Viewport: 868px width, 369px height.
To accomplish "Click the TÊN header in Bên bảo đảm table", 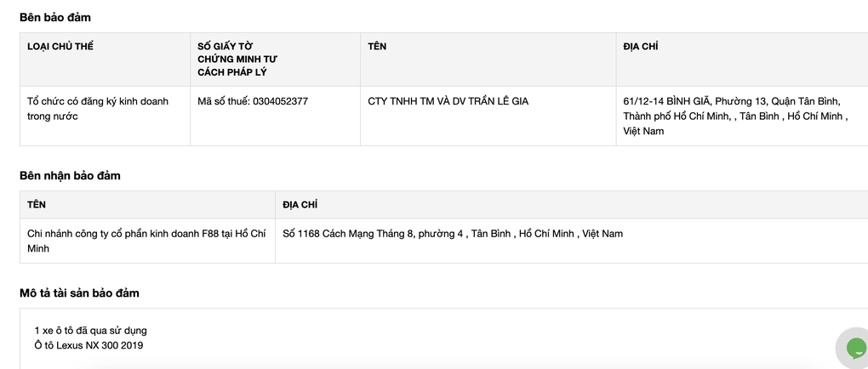I will [x=377, y=47].
